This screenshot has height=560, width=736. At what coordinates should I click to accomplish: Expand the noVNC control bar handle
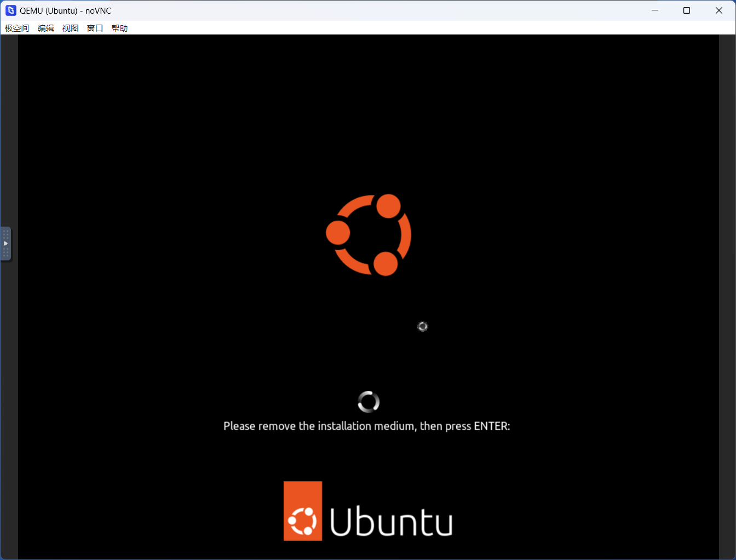(x=5, y=244)
